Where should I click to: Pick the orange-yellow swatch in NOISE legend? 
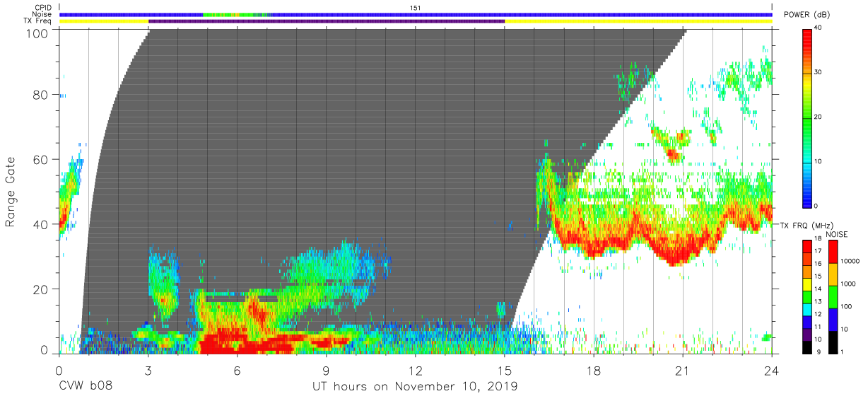(832, 274)
